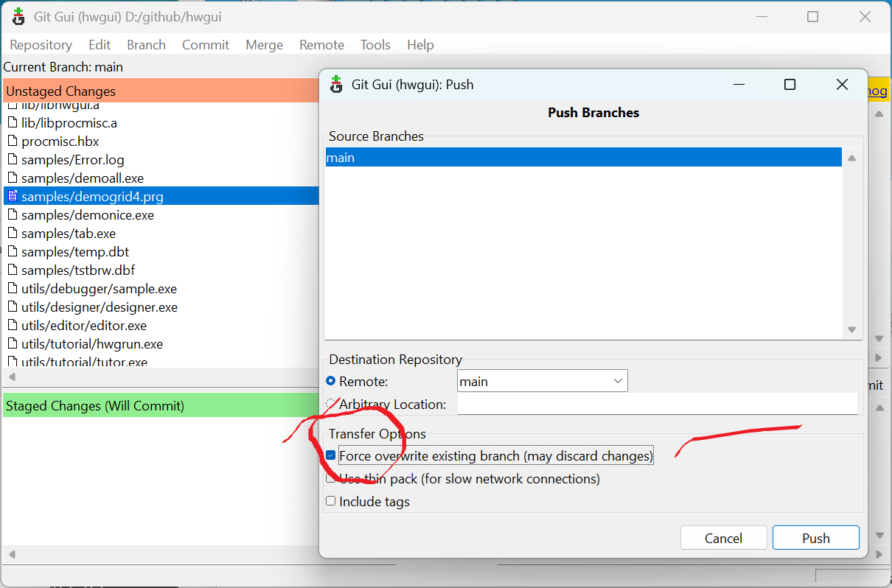892x588 pixels.
Task: Select samples/tab.exe file name
Action: click(69, 234)
